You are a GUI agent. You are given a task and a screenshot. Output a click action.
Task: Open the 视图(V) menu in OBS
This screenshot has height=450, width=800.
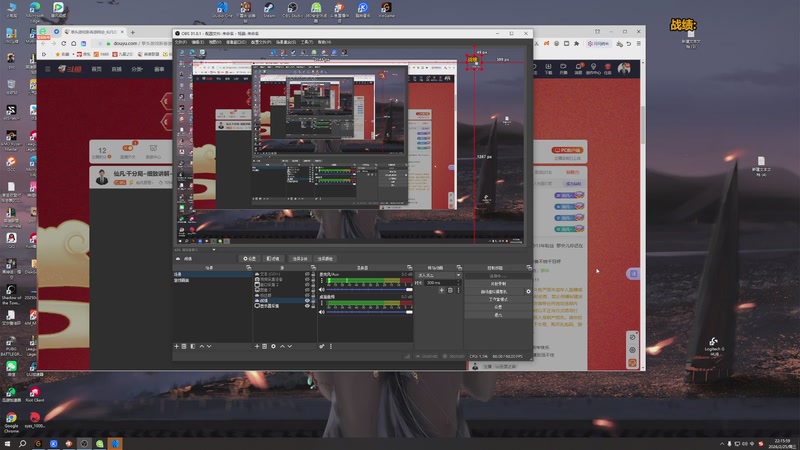click(x=214, y=42)
